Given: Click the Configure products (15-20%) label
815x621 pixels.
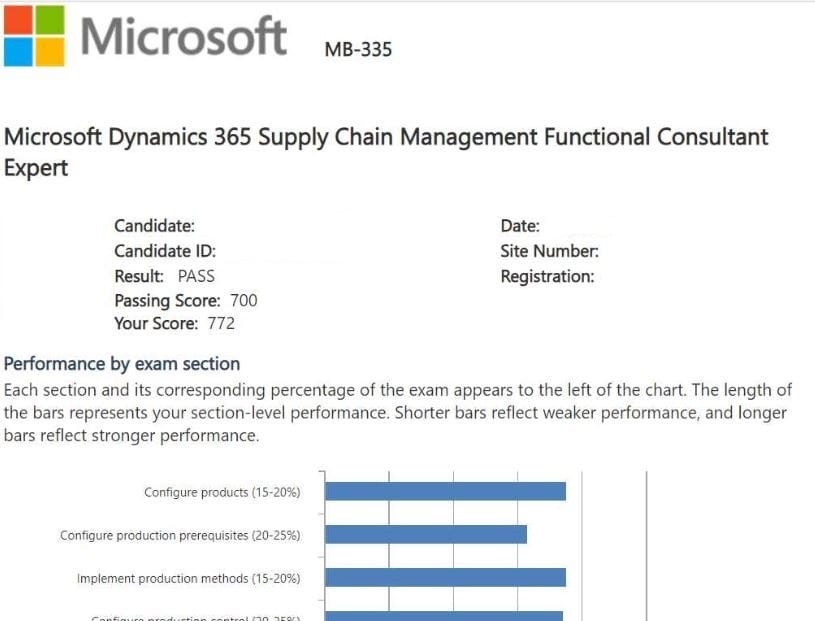Looking at the screenshot, I should (x=222, y=492).
